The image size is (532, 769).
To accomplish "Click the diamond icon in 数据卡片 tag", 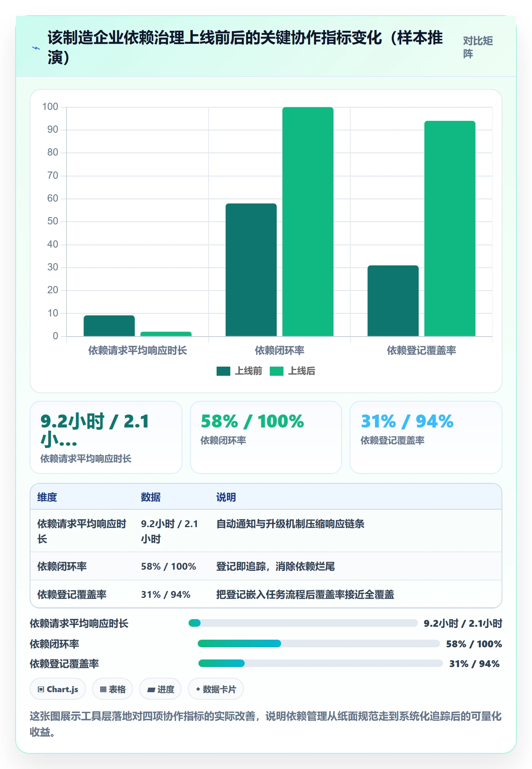I will [x=198, y=689].
